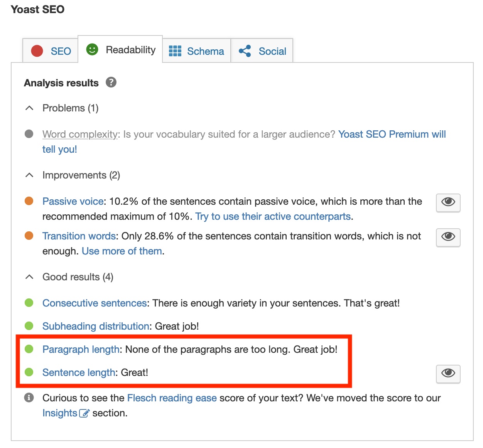483x448 pixels.
Task: Click the orange bullet beside Passive voice
Action: tap(29, 201)
